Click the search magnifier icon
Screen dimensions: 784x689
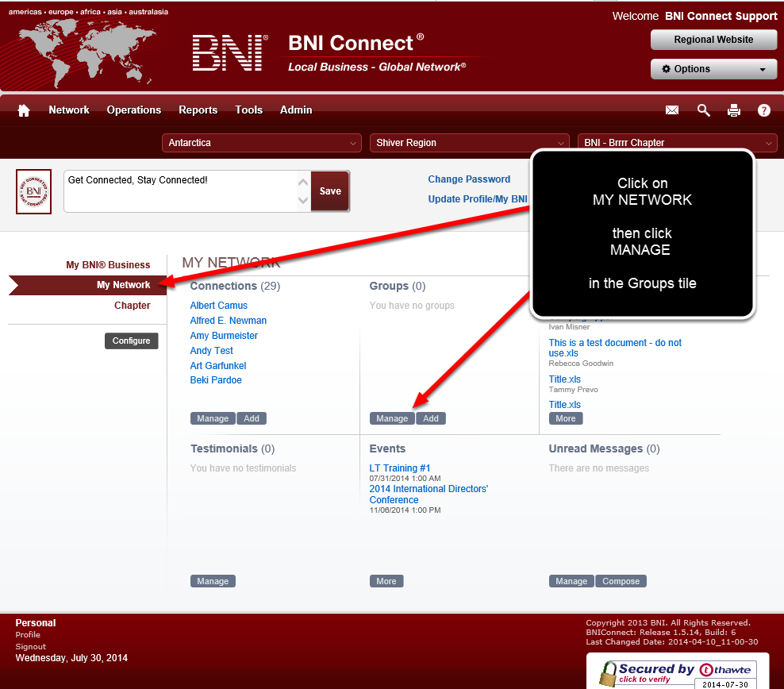coord(703,110)
